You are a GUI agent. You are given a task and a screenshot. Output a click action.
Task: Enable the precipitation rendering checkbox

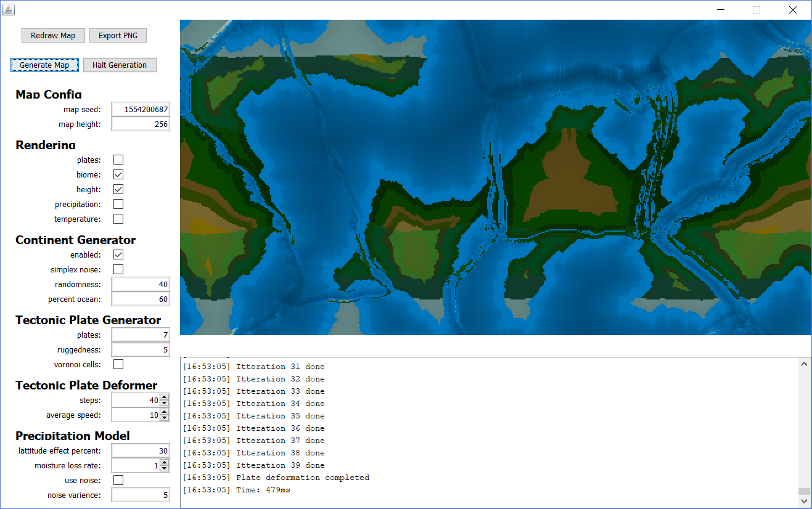[x=118, y=204]
